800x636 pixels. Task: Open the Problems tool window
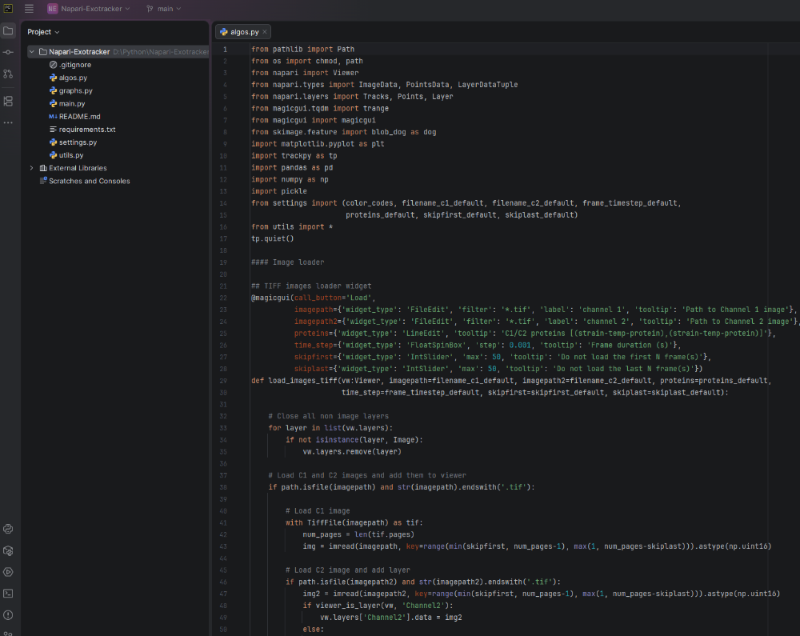pyautogui.click(x=9, y=615)
